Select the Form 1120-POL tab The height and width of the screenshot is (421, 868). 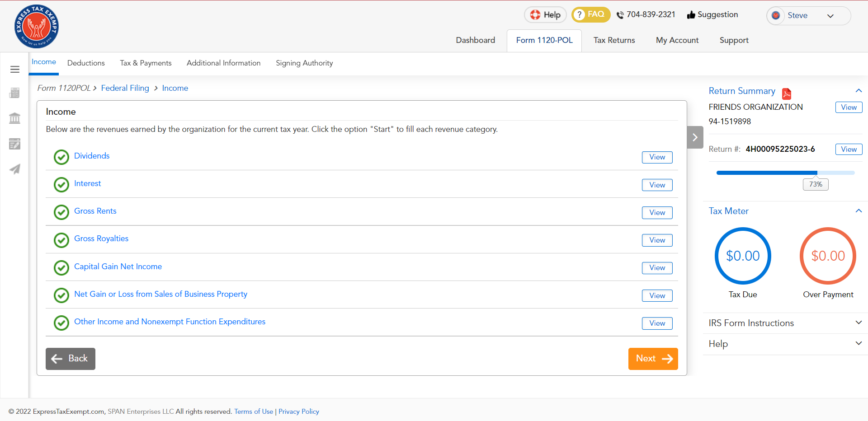544,40
